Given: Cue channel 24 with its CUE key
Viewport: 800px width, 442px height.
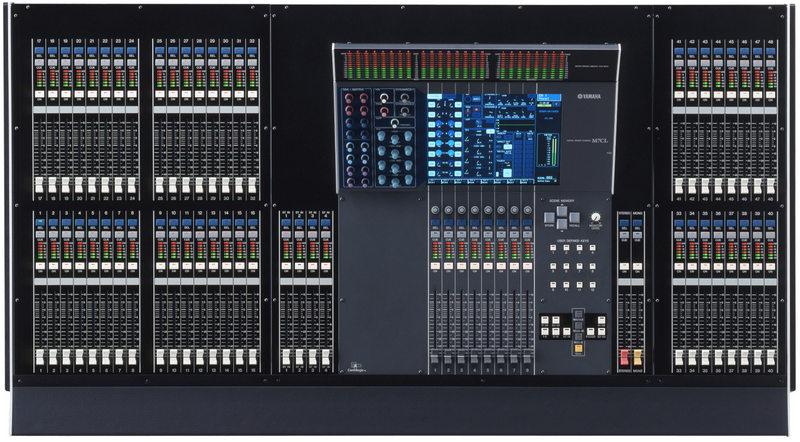Looking at the screenshot, I should [x=132, y=62].
